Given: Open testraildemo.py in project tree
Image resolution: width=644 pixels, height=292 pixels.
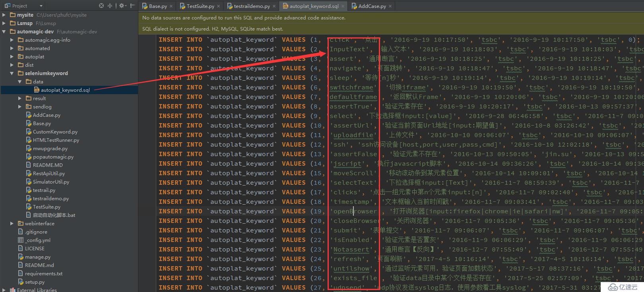Looking at the screenshot, I should coord(50,198).
